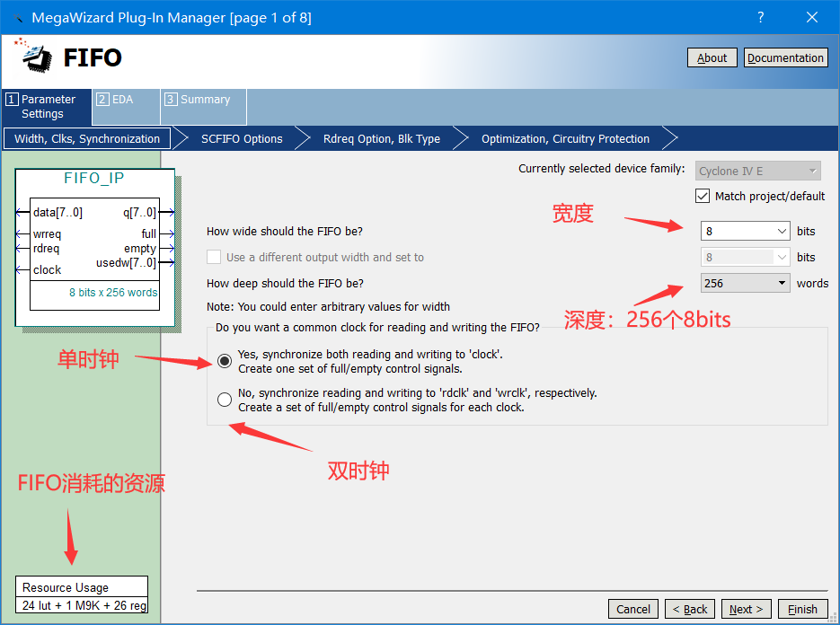Click the arbitrary width note text
Viewport: 840px width, 625px height.
click(x=329, y=306)
